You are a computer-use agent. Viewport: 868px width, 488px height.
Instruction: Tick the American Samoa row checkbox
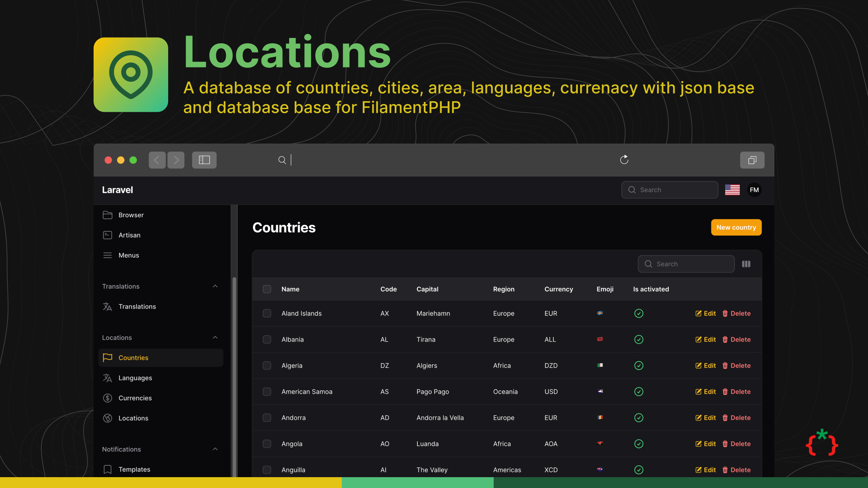pyautogui.click(x=267, y=392)
